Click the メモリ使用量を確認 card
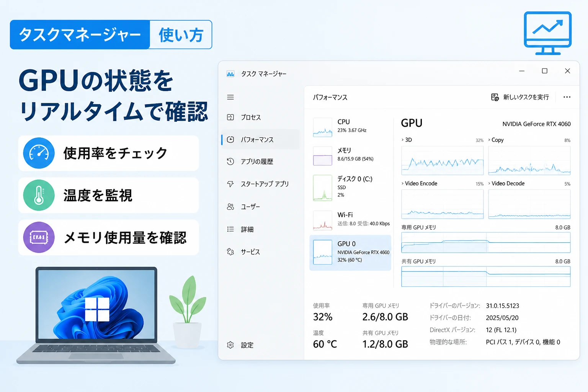 tap(108, 237)
